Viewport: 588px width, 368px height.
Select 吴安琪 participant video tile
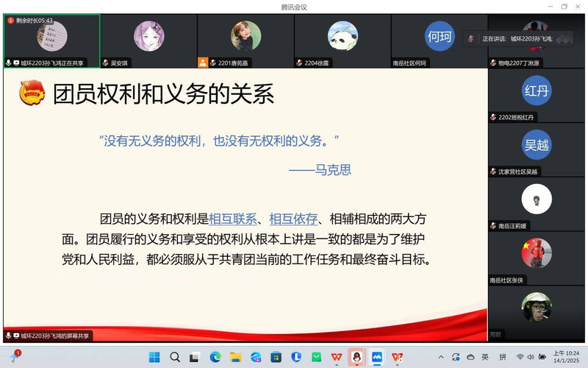[148, 37]
